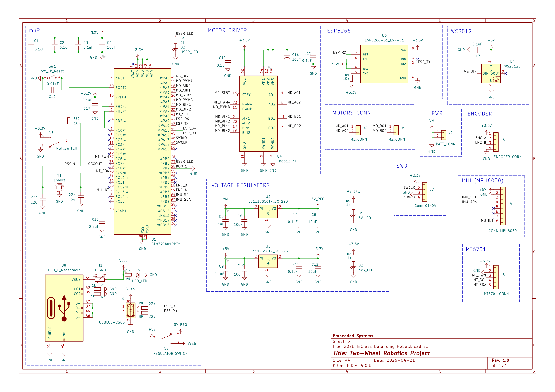Select the SW1 SW_uP_Reset switch symbol
The image size is (555, 392).
point(52,78)
